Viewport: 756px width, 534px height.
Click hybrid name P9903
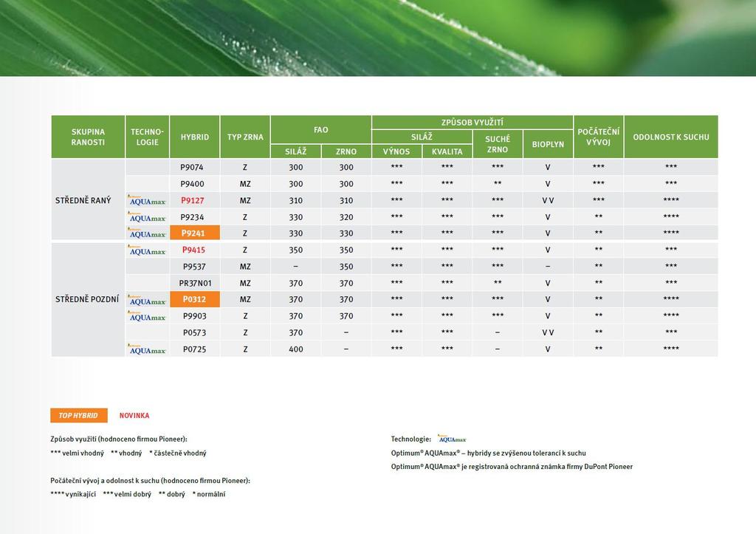click(195, 316)
